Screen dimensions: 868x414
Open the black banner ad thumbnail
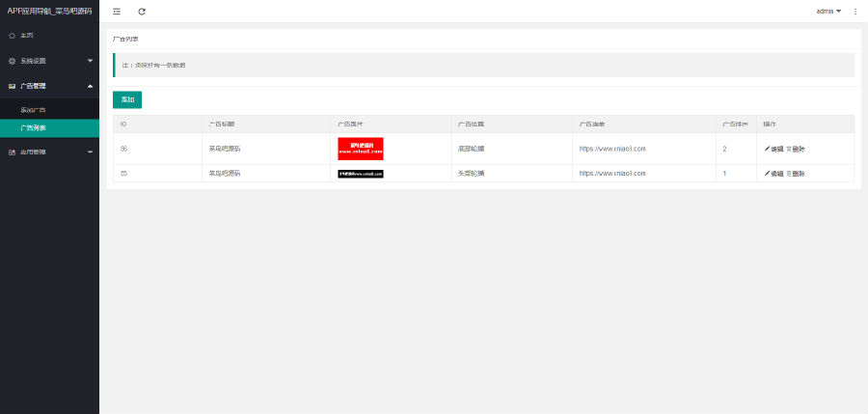click(x=361, y=174)
